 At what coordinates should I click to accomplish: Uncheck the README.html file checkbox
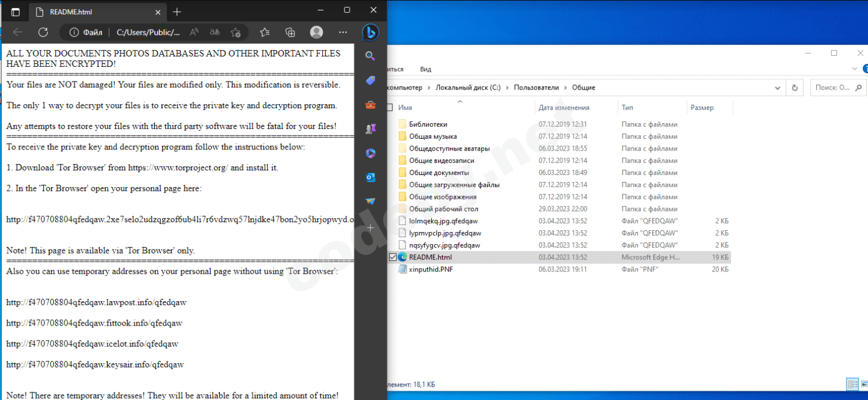(x=393, y=257)
